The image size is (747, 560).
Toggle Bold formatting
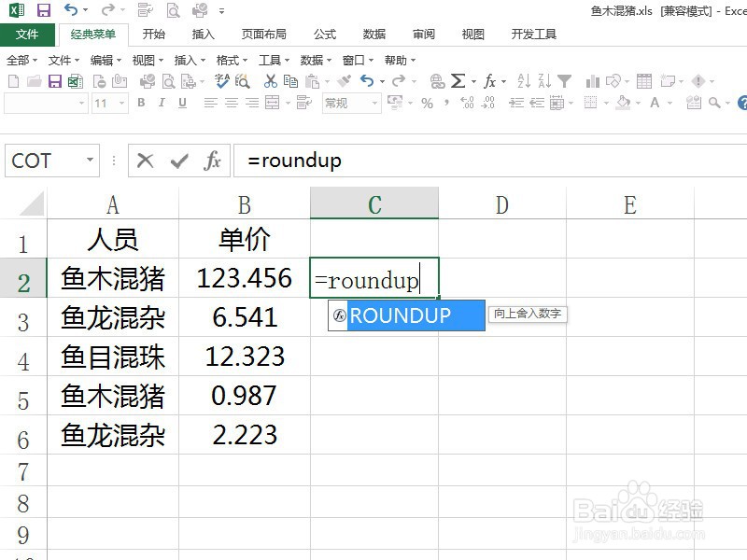[142, 103]
